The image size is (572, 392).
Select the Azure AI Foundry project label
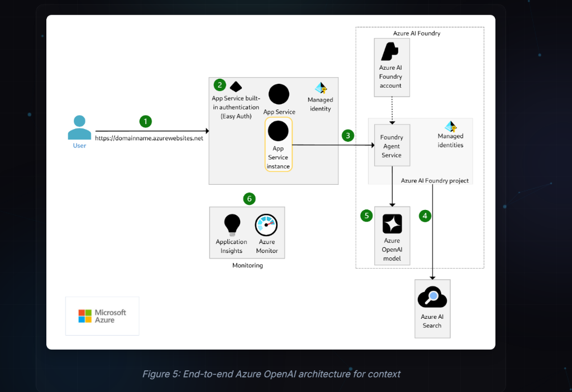tap(436, 180)
